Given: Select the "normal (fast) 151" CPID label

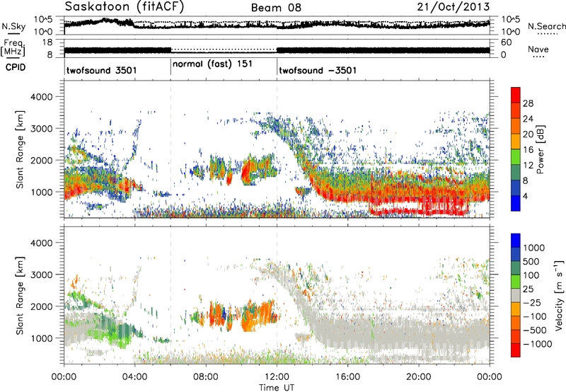Looking at the screenshot, I should [x=212, y=64].
